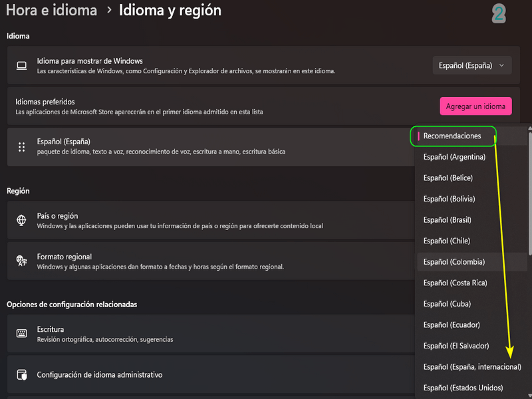The image size is (532, 399).
Task: Choose Español (Estados Unidos) from list
Action: click(463, 388)
